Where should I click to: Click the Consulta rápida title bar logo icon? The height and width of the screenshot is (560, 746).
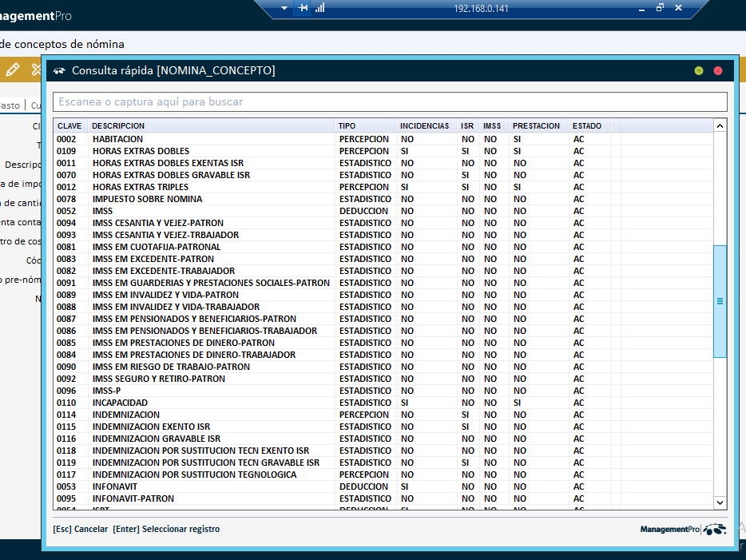click(59, 71)
